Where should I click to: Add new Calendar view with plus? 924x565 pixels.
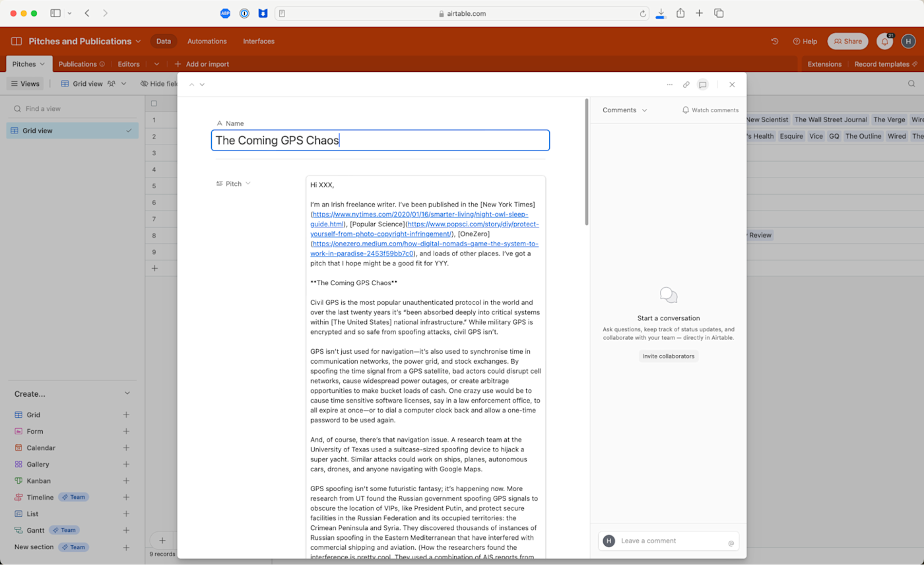tap(126, 448)
